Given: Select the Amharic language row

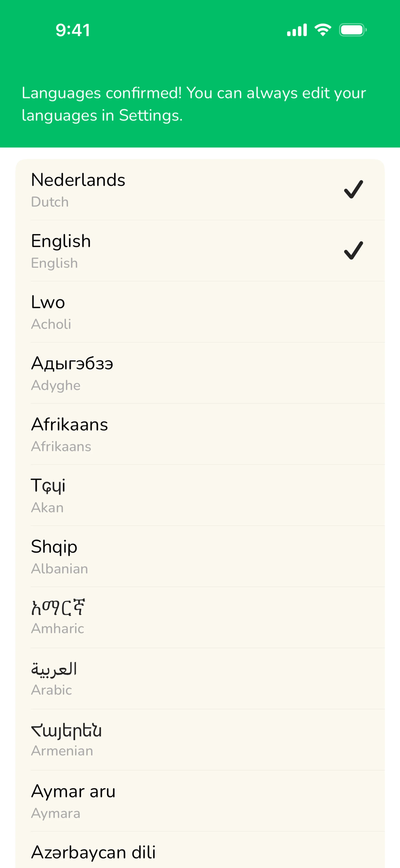Looking at the screenshot, I should (x=200, y=617).
